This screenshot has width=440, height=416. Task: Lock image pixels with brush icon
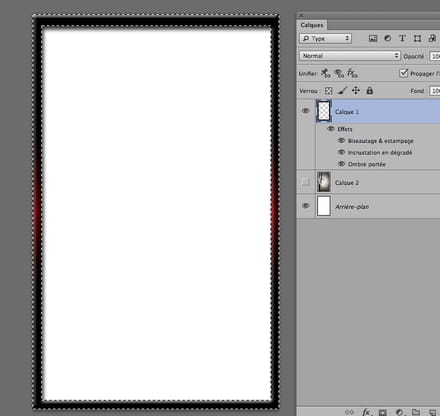342,91
